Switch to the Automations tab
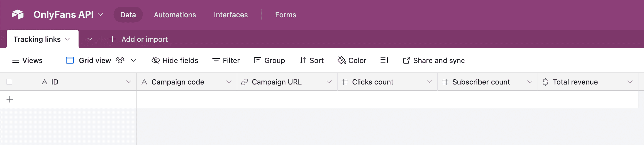This screenshot has height=145, width=644. (175, 15)
